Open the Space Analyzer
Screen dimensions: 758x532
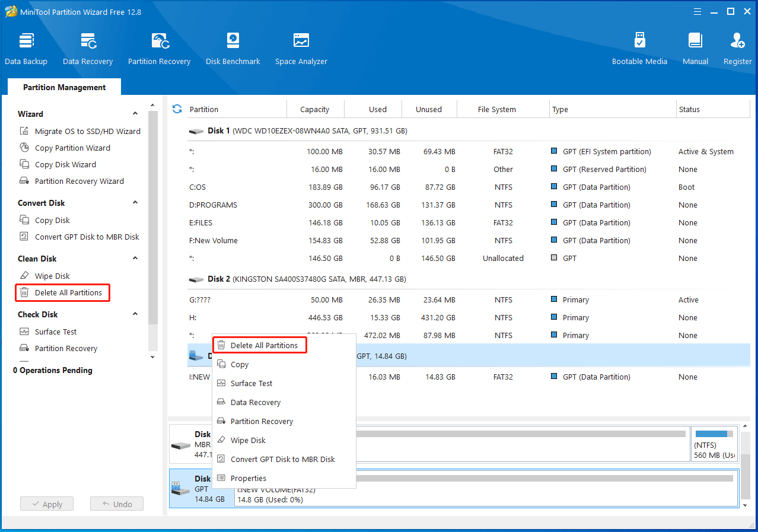click(x=301, y=49)
